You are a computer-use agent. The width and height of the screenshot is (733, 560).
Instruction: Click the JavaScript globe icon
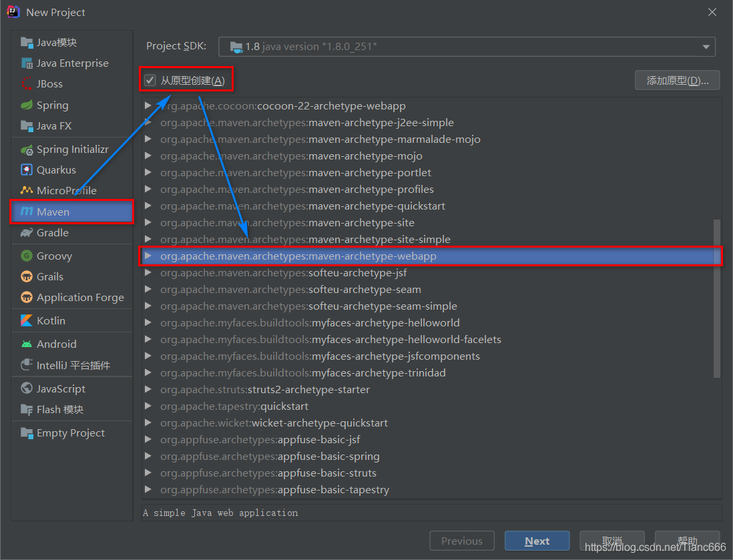(27, 388)
